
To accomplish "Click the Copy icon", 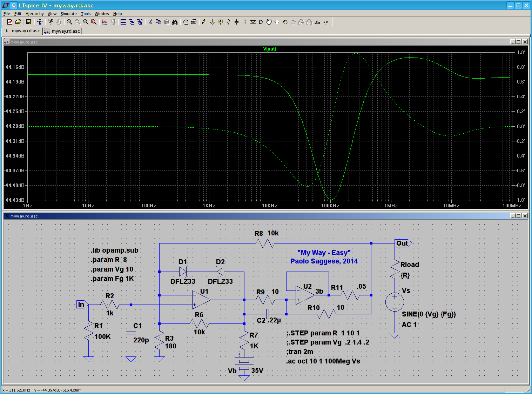I will pyautogui.click(x=159, y=22).
